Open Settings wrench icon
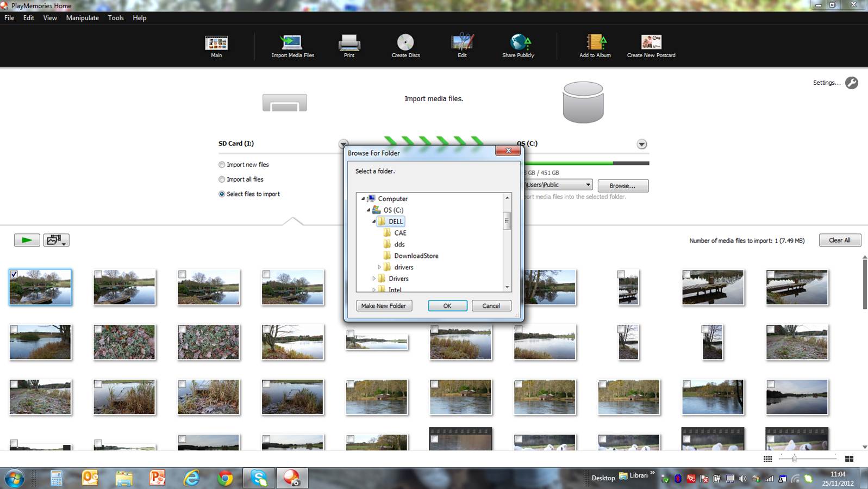The width and height of the screenshot is (868, 489). [852, 83]
